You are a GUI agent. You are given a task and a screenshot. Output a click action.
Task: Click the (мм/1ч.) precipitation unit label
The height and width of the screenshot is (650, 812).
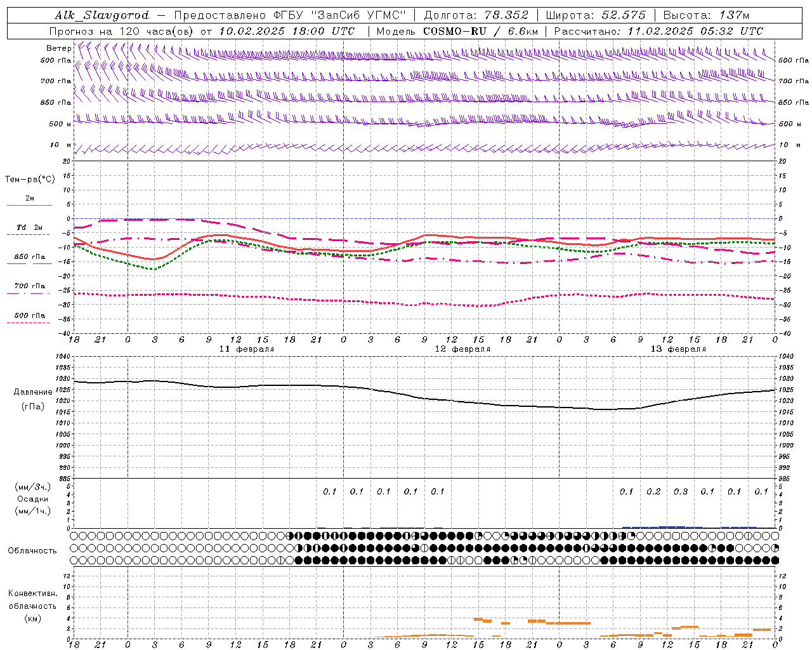[33, 511]
